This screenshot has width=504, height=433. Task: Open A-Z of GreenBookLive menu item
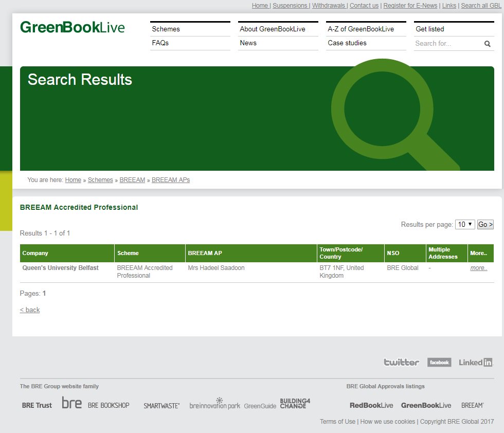click(366, 29)
